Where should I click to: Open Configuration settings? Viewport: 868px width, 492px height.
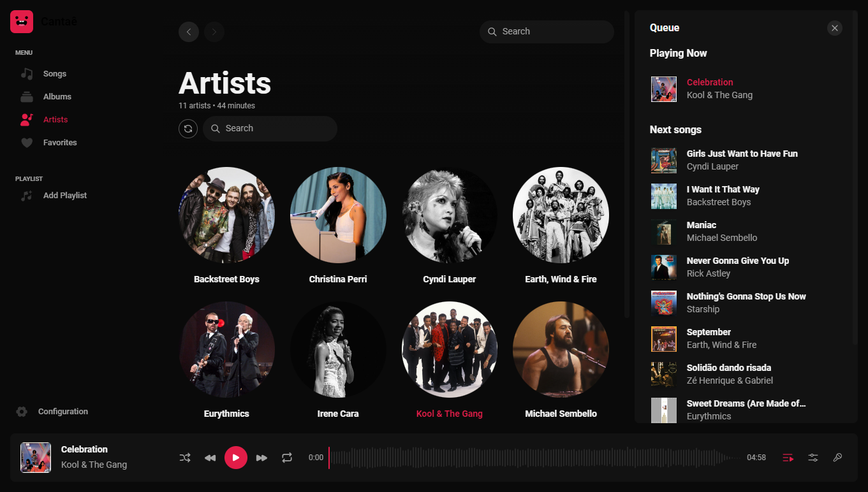tap(52, 412)
